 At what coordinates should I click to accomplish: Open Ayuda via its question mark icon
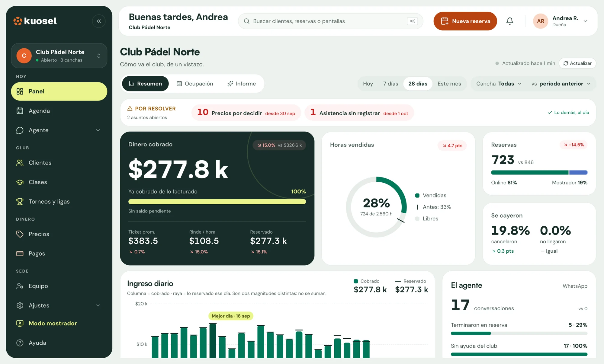pyautogui.click(x=20, y=343)
